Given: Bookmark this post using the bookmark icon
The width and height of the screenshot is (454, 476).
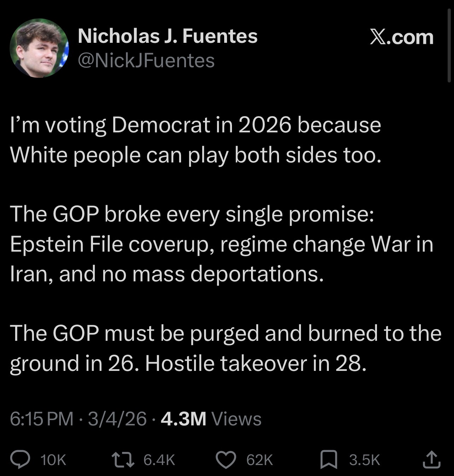Looking at the screenshot, I should point(328,460).
